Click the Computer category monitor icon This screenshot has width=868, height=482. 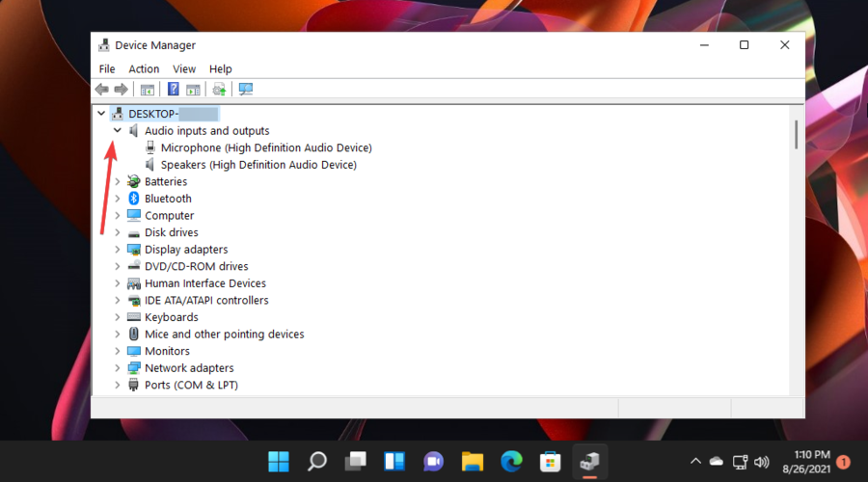133,215
